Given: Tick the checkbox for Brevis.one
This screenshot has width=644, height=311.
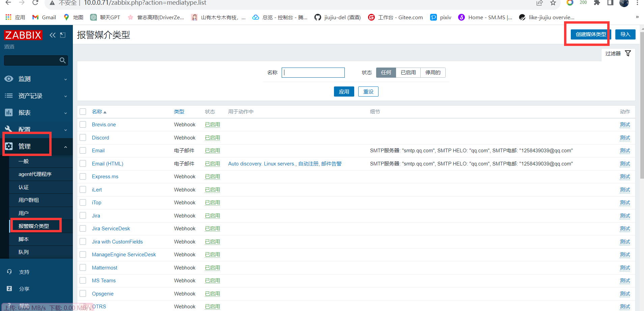Looking at the screenshot, I should pyautogui.click(x=83, y=125).
